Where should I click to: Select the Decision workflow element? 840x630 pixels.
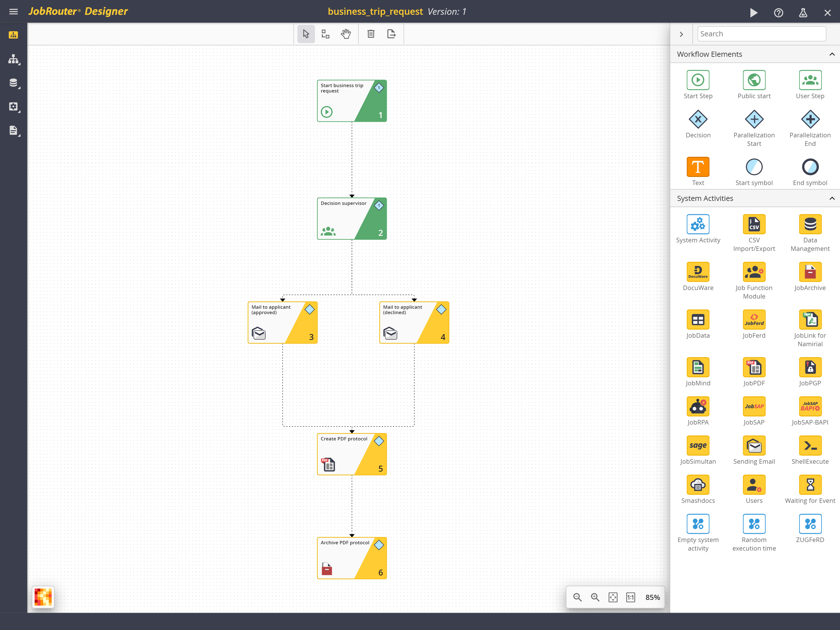coord(698,120)
